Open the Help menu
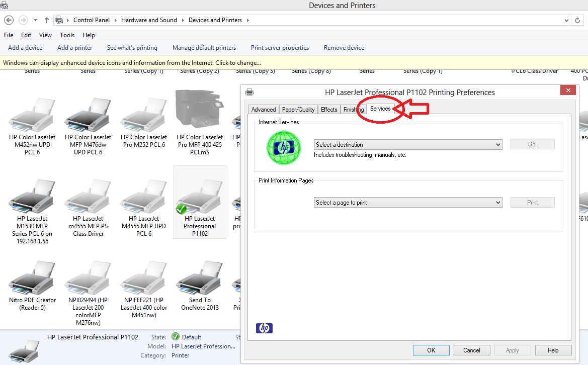This screenshot has width=588, height=365. coord(89,35)
